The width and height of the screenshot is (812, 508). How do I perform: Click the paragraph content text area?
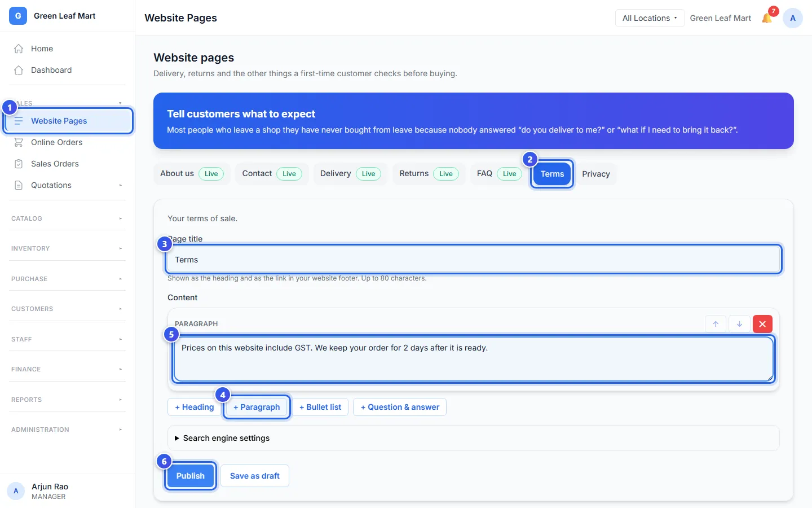coord(474,359)
